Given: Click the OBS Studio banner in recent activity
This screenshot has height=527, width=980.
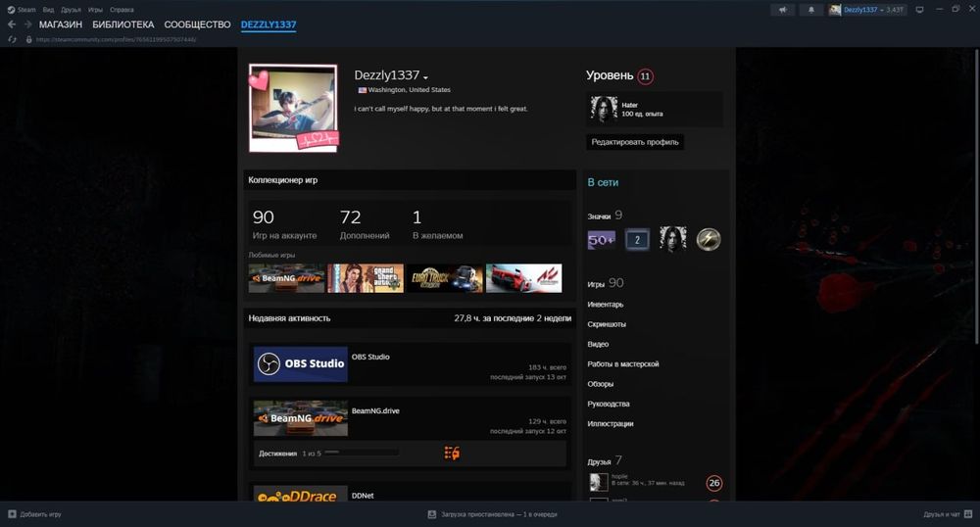Looking at the screenshot, I should pos(301,364).
